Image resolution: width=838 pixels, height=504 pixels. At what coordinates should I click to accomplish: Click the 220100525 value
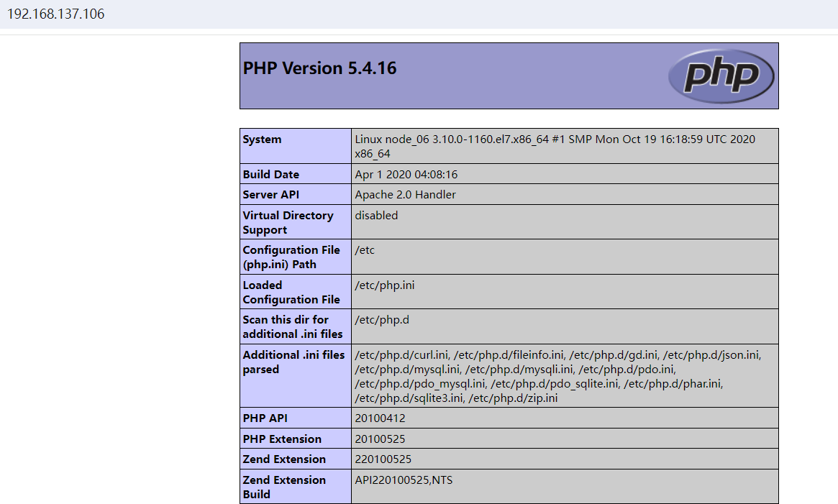[x=383, y=459]
